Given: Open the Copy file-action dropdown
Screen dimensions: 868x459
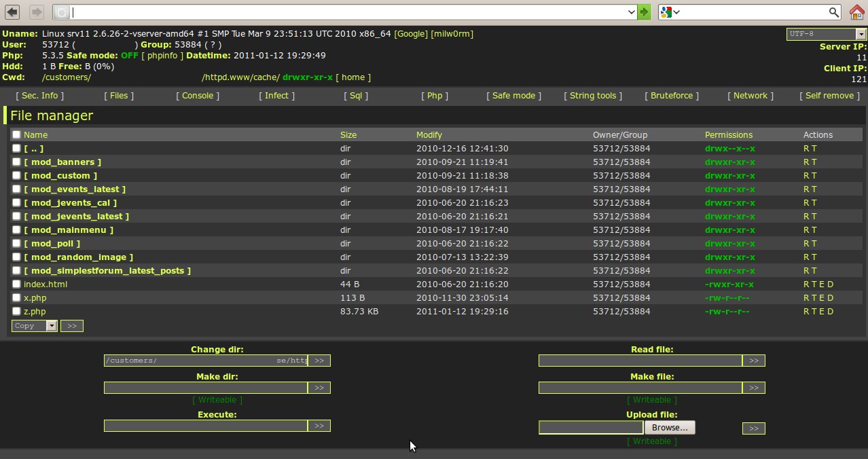Looking at the screenshot, I should point(34,326).
